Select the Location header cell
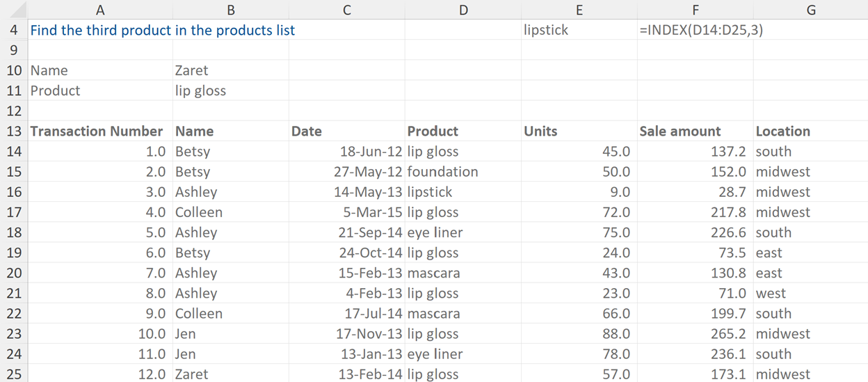Image resolution: width=868 pixels, height=382 pixels. click(783, 132)
